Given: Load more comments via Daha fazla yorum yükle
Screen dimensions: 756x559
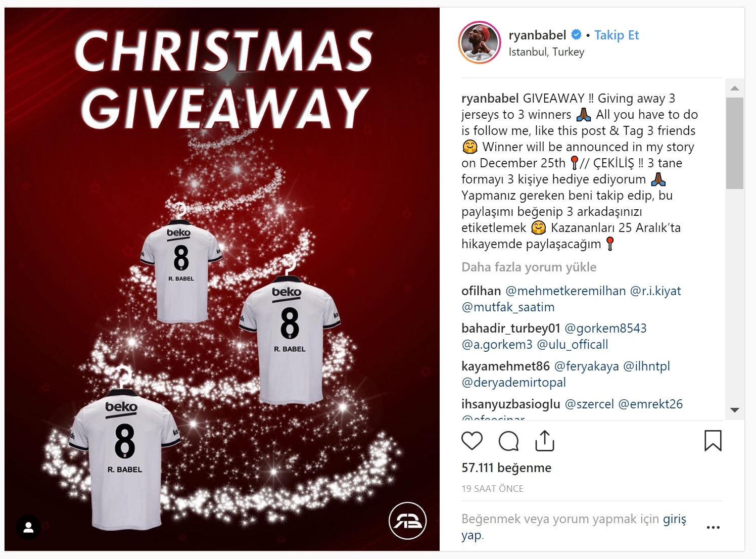Looking at the screenshot, I should point(529,267).
